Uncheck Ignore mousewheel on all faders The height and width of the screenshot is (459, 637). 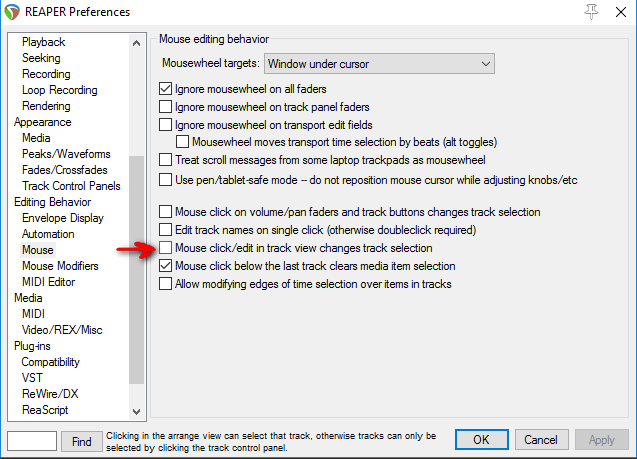pos(165,89)
